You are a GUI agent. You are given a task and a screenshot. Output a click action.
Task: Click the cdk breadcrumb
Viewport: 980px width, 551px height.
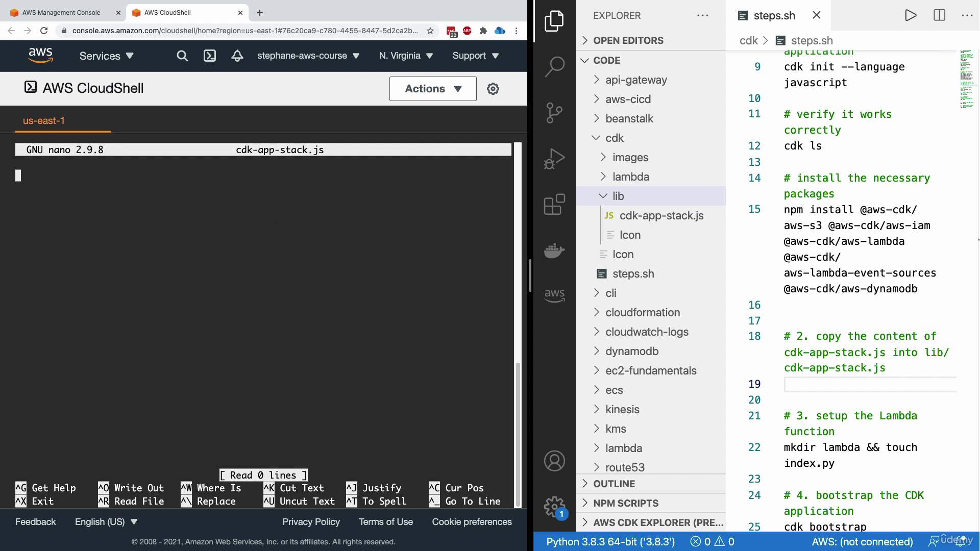(748, 40)
